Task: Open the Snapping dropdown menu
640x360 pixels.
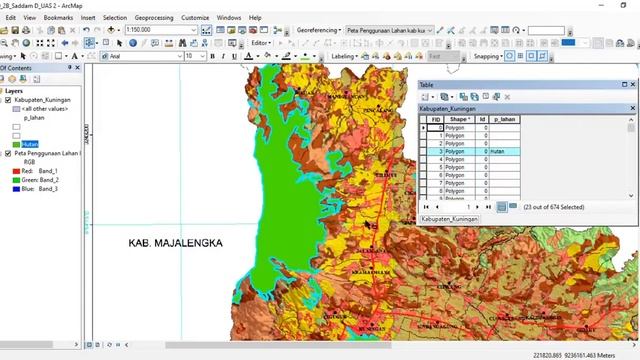Action: [x=488, y=56]
